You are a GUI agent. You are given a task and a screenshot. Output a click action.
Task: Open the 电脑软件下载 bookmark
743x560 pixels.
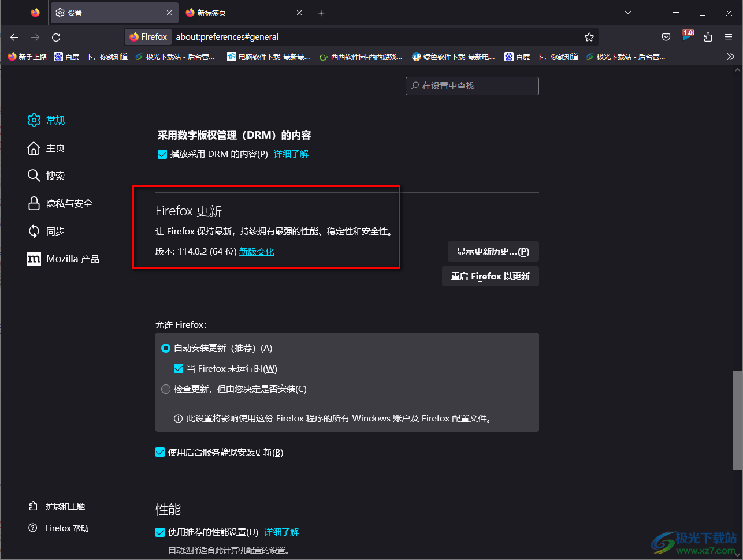tap(269, 57)
